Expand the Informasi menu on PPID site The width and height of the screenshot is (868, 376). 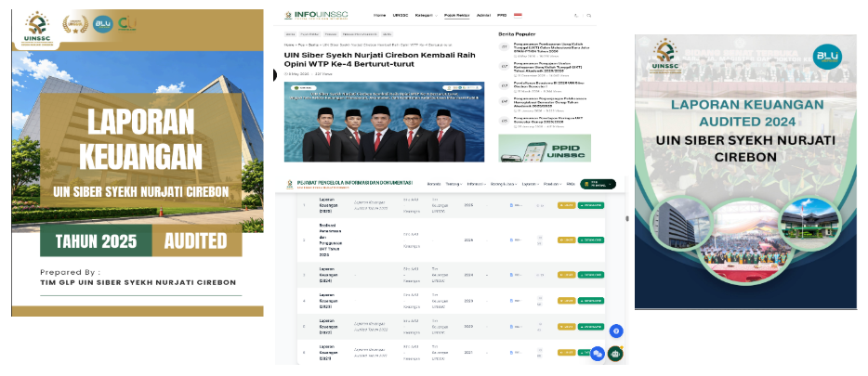click(476, 184)
